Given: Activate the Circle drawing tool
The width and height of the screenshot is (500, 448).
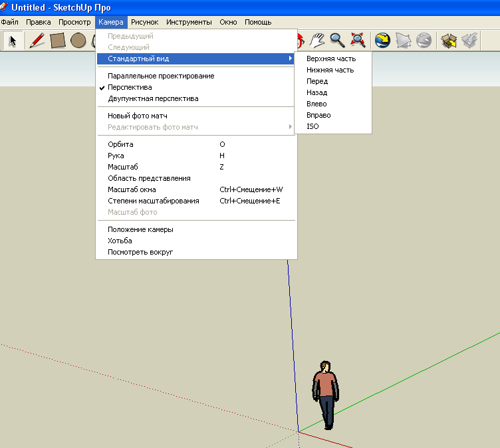Looking at the screenshot, I should pos(78,41).
